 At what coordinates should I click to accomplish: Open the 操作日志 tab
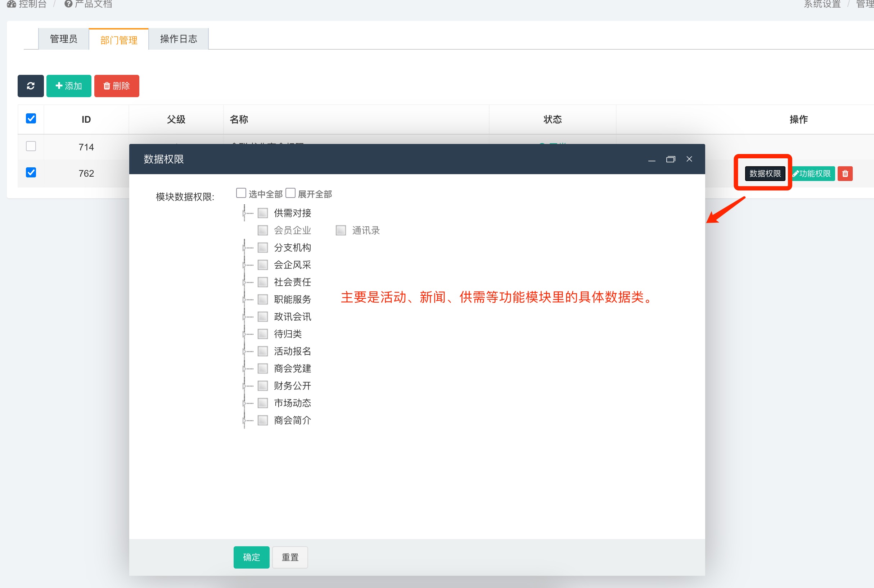coord(178,39)
